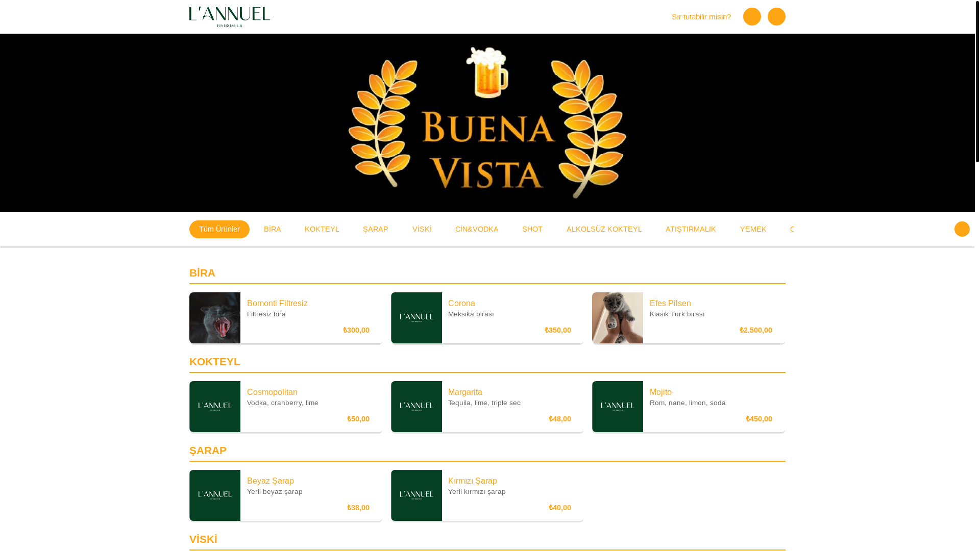Open the Kırmızı Şarap product thumbnail
Screen dimensions: 980x551
click(x=416, y=495)
